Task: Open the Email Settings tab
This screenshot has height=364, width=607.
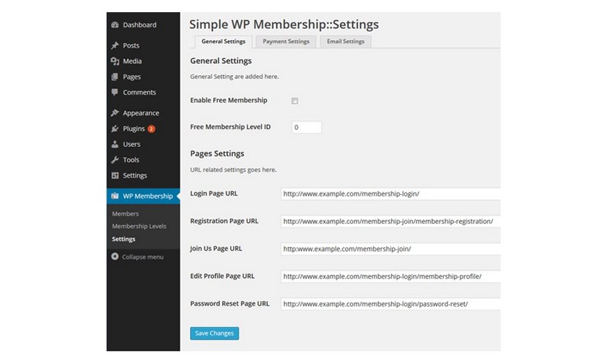Action: (346, 42)
